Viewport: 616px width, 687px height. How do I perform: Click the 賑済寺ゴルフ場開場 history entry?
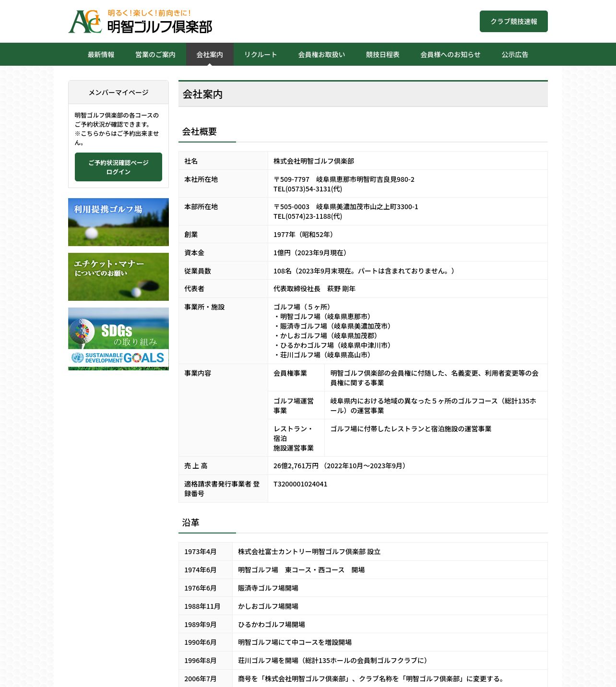(x=268, y=588)
